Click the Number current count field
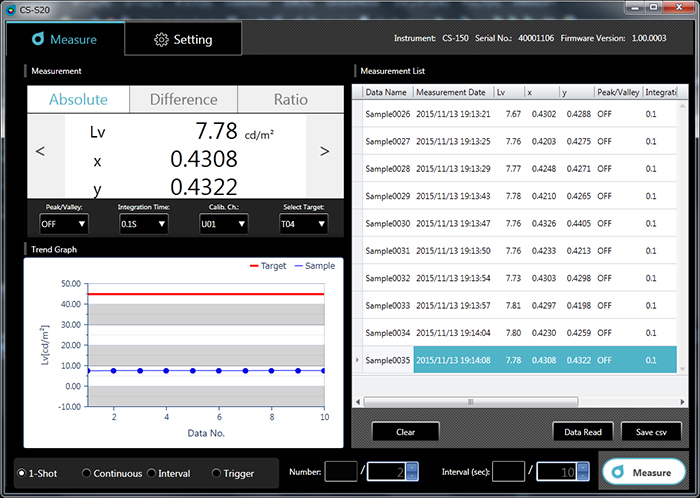700x498 pixels. 341,472
